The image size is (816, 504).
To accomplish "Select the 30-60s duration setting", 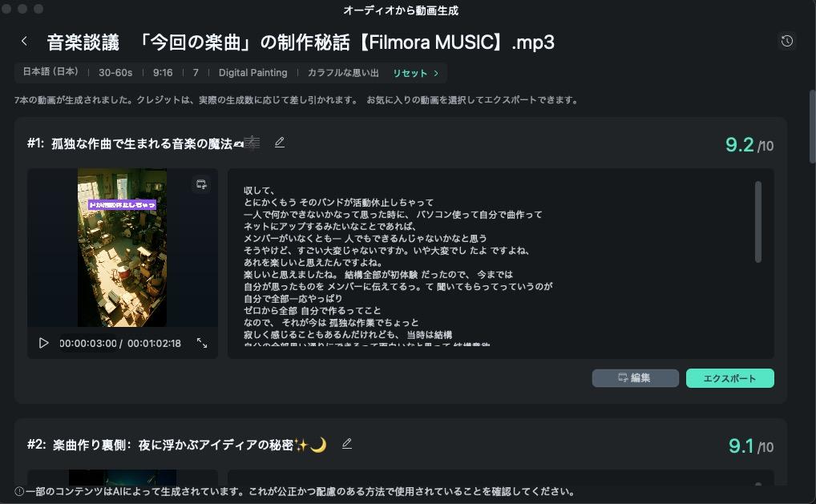I will click(115, 73).
